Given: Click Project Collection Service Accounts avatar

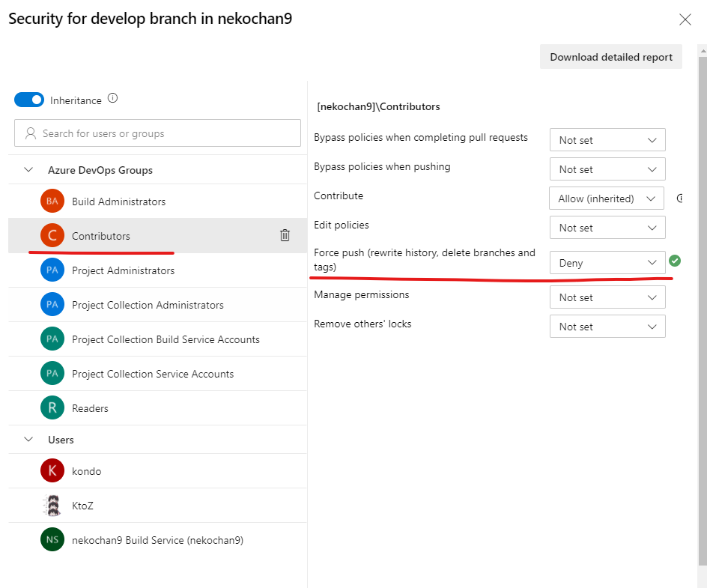Looking at the screenshot, I should point(52,373).
